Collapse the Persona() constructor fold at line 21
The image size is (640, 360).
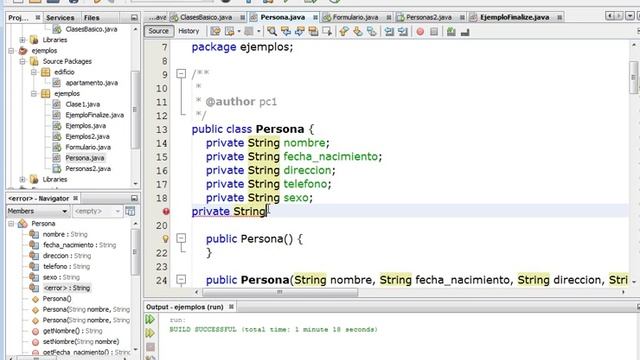click(x=181, y=238)
